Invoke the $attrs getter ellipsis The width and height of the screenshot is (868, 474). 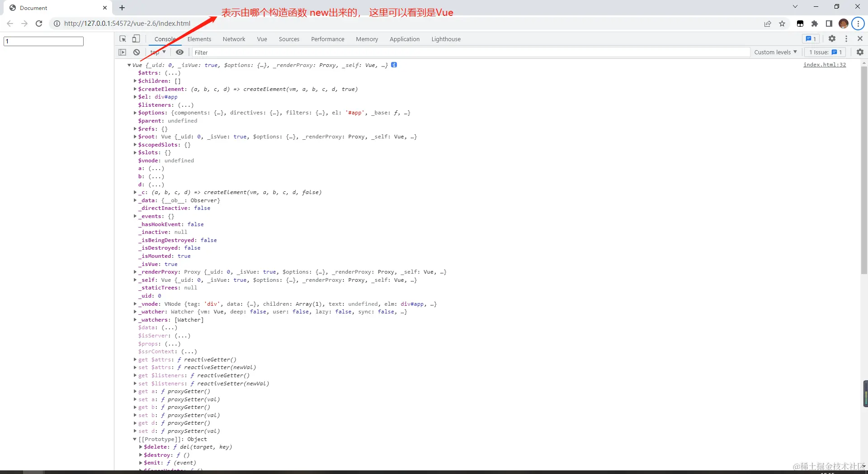point(172,73)
